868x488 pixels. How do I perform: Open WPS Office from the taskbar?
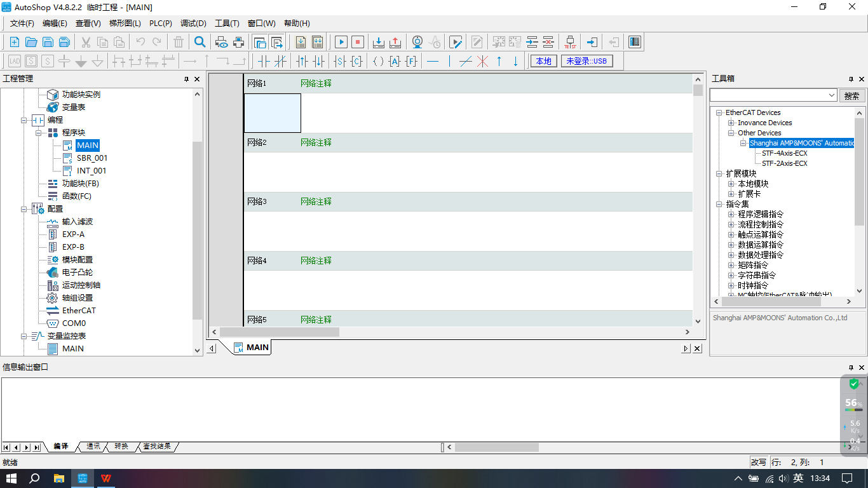(x=105, y=478)
